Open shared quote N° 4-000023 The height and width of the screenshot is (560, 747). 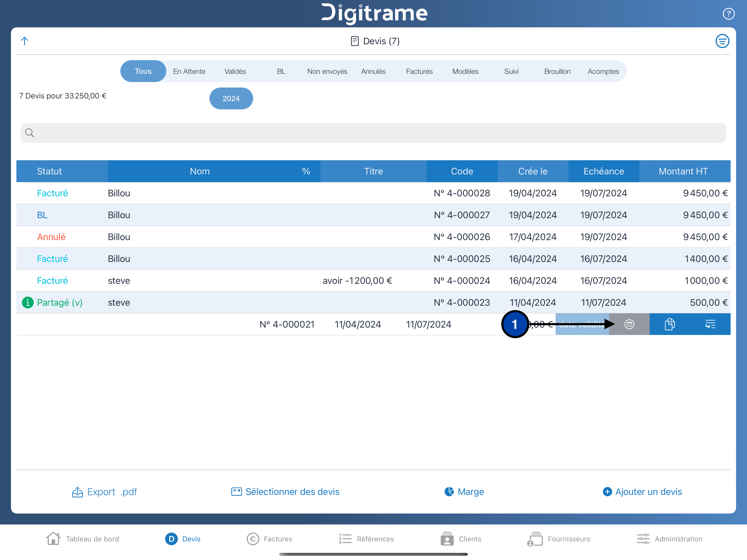(373, 303)
